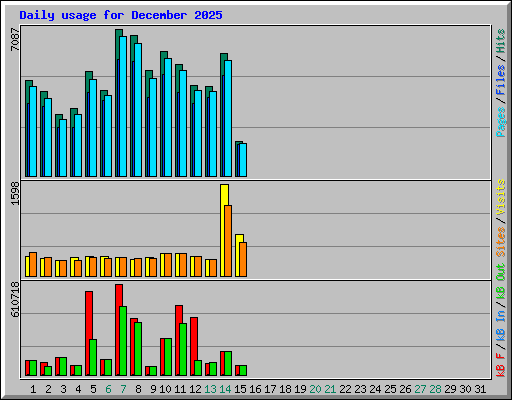Click the green kB Out bar on day 11
The width and height of the screenshot is (512, 400).
tap(183, 350)
